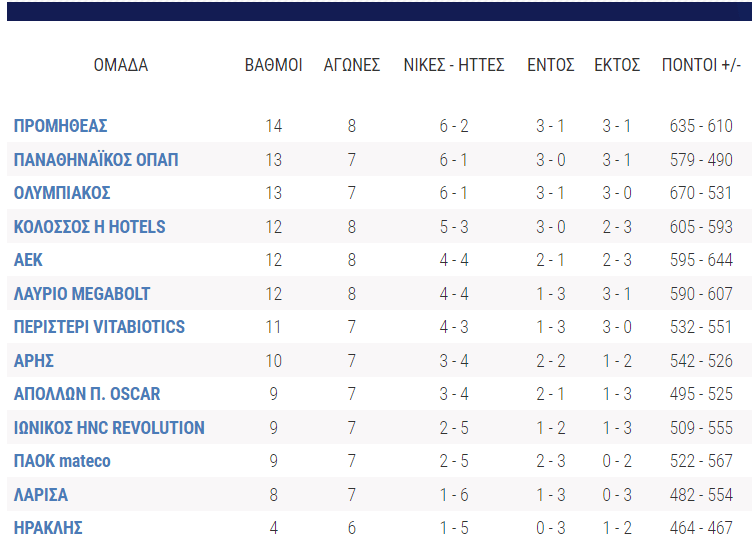Click the ΒΑΘΜΟΙ column header
The image size is (752, 542).
(x=273, y=66)
